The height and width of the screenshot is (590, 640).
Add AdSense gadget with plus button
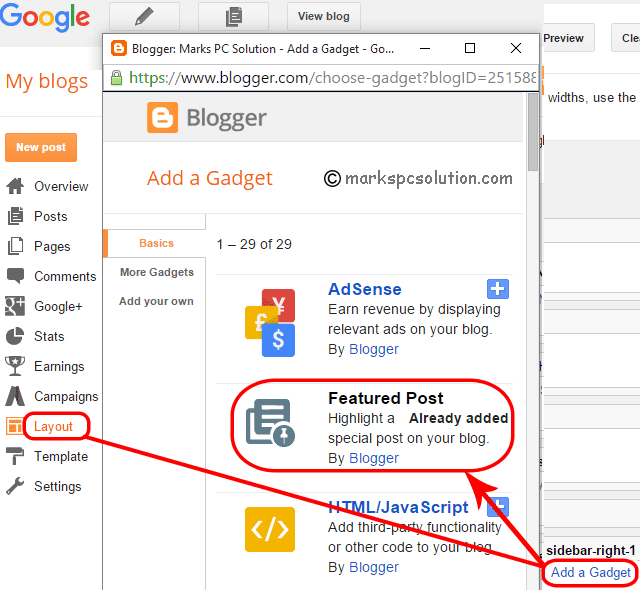(x=498, y=289)
